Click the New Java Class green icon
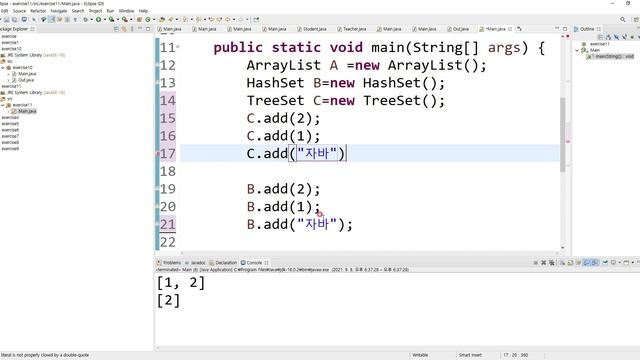This screenshot has width=640, height=360. 148,19
